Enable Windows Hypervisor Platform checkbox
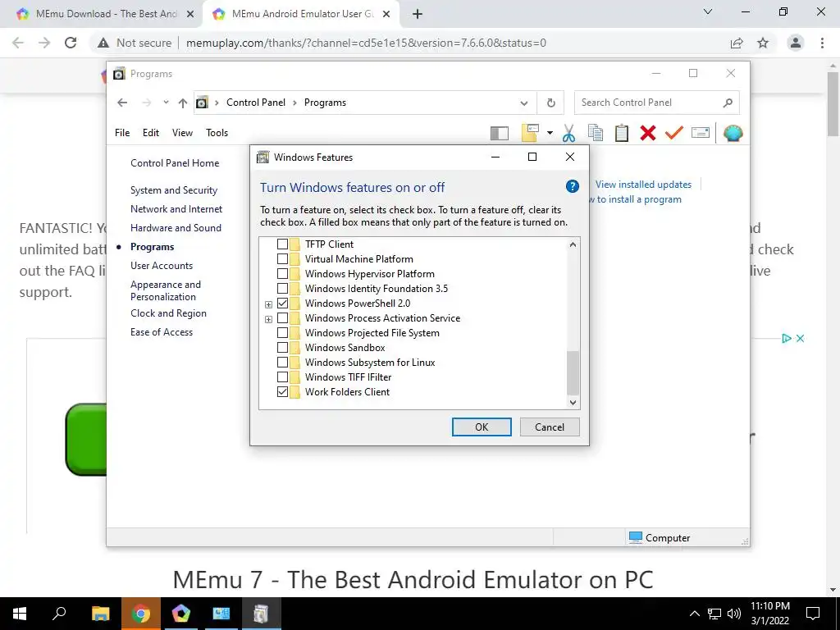Image resolution: width=840 pixels, height=630 pixels. pos(282,274)
